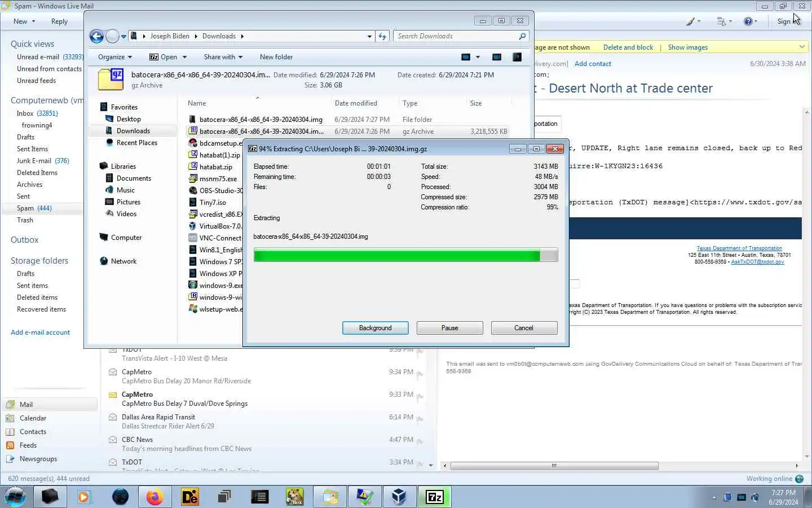Click Texas Department of Transportation link
812x508 pixels.
click(x=739, y=248)
